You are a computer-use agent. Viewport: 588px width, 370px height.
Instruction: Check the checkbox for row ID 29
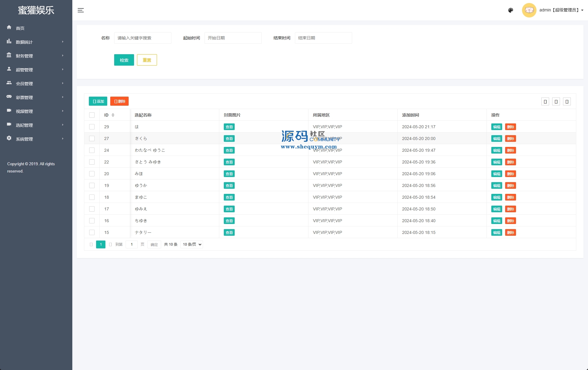[92, 127]
